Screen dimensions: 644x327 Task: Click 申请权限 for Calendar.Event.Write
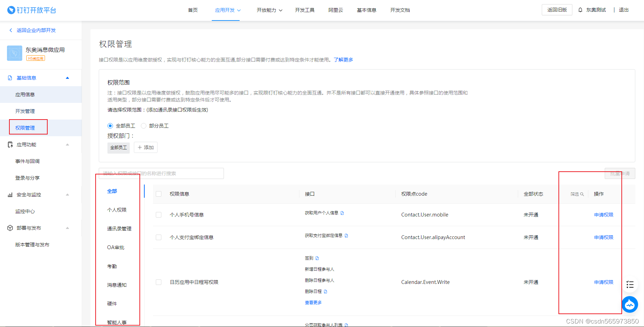tap(604, 282)
